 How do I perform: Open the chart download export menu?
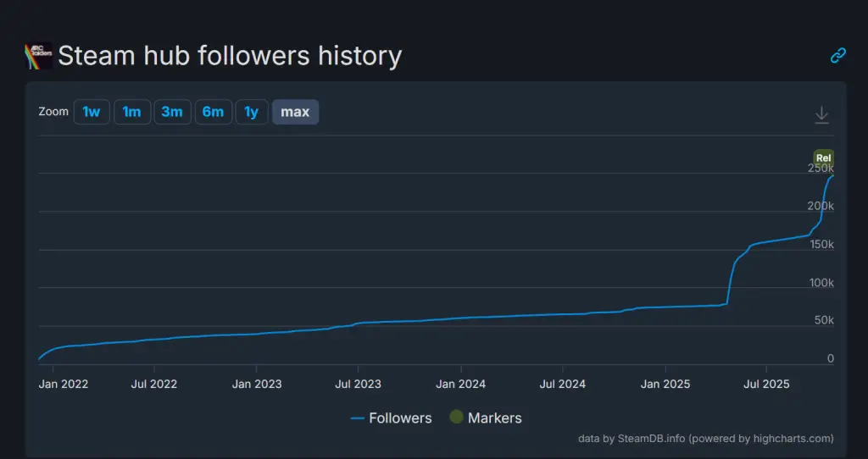pyautogui.click(x=821, y=114)
